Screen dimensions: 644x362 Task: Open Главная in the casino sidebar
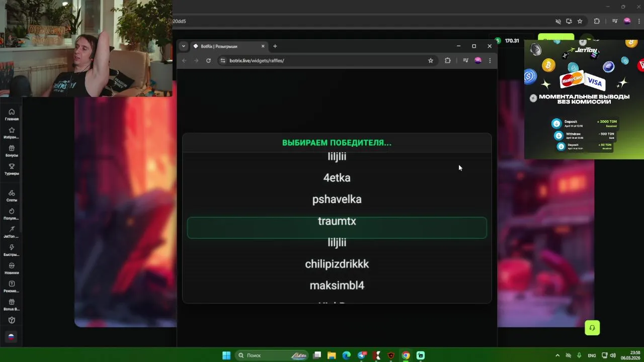12,114
